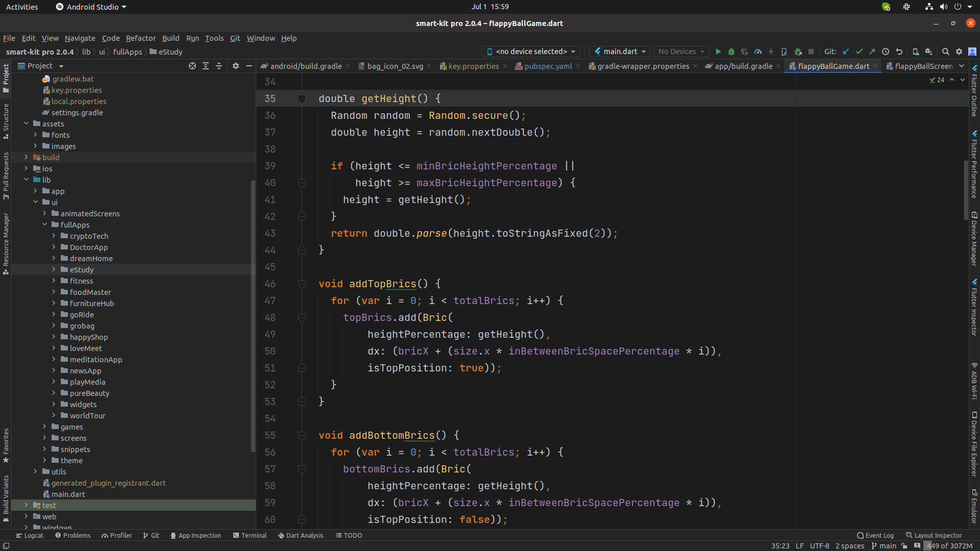
Task: Open the Terminal tool window
Action: tap(250, 535)
